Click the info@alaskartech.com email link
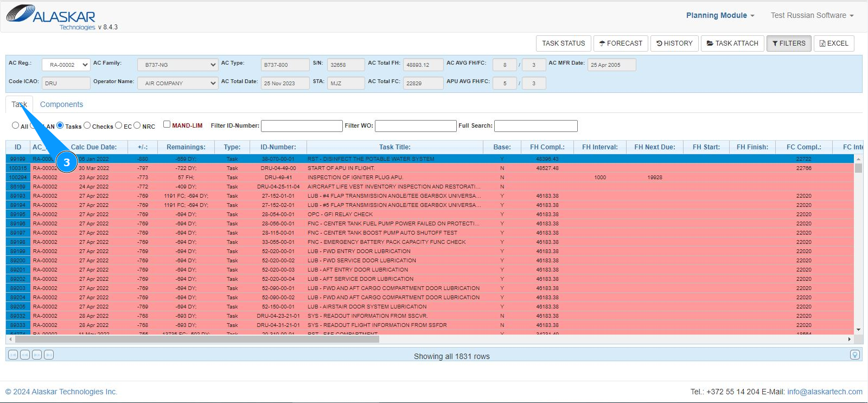This screenshot has height=403, width=868. pos(825,392)
